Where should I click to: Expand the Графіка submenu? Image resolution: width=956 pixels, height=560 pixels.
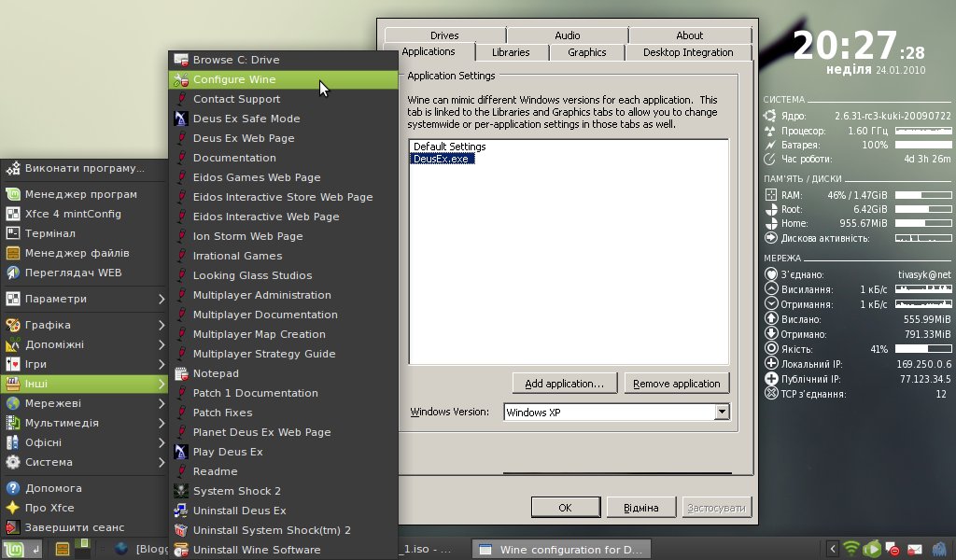point(84,326)
